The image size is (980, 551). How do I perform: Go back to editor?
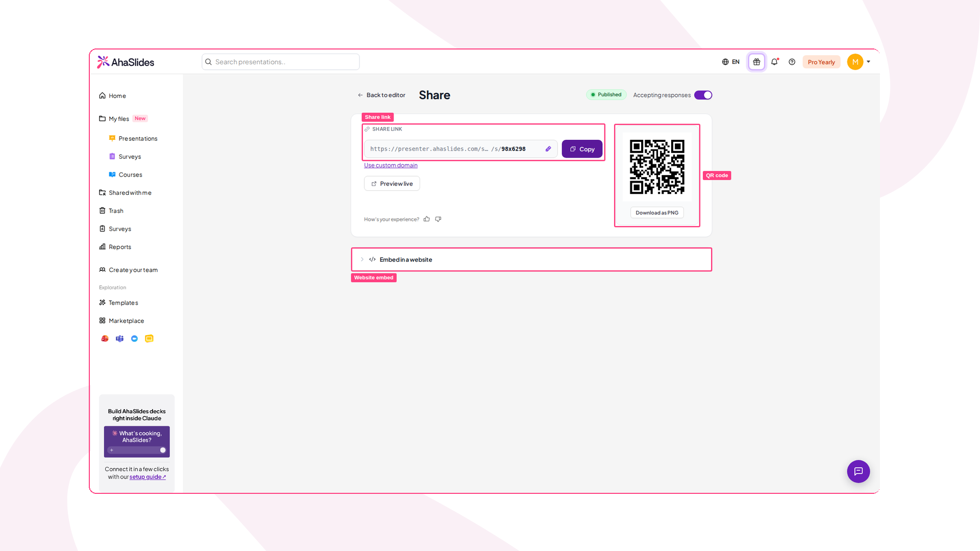tap(381, 95)
